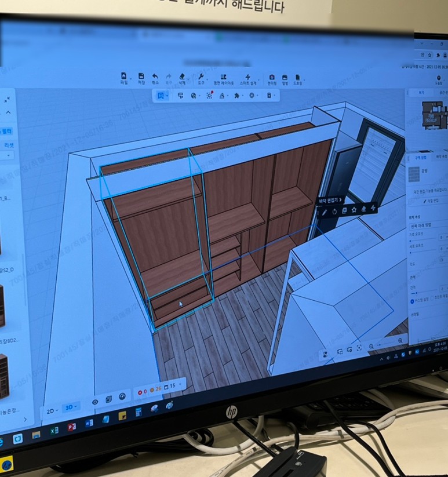Click the star favorite icon in floating toolbar
448x477 pixels.
click(x=354, y=210)
